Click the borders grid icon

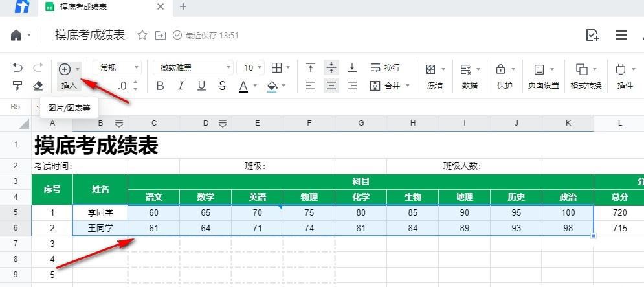(x=277, y=67)
